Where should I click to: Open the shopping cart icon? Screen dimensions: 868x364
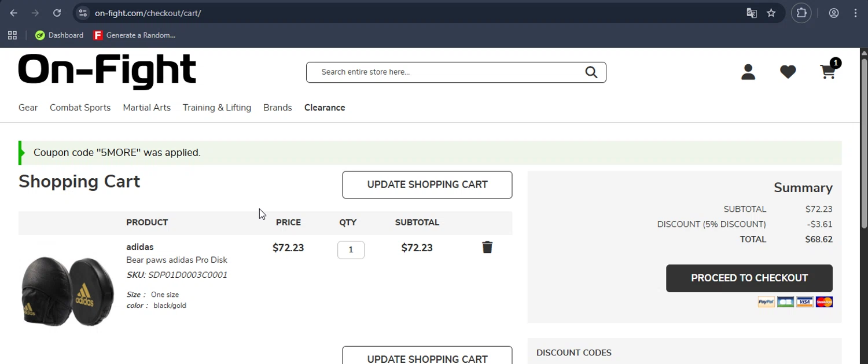point(828,72)
